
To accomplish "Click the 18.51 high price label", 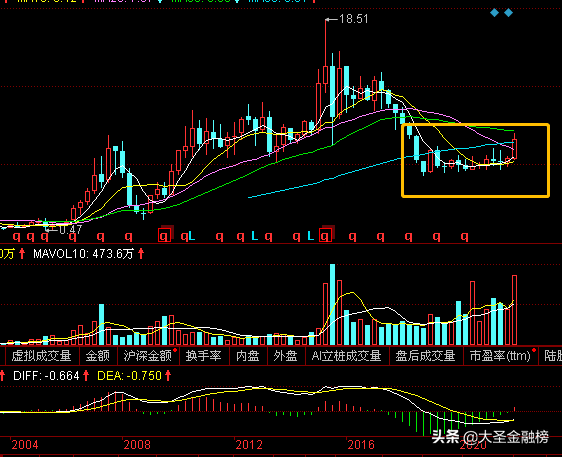I will tap(353, 19).
